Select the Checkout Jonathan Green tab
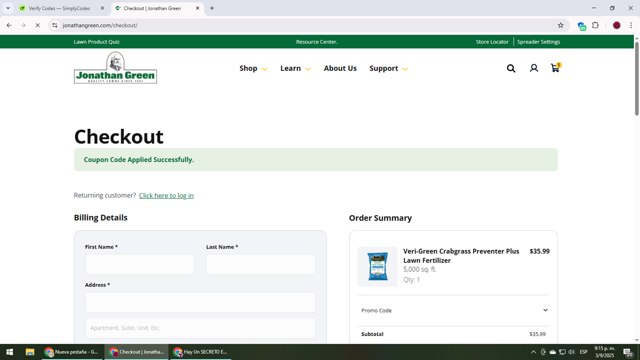 (157, 8)
